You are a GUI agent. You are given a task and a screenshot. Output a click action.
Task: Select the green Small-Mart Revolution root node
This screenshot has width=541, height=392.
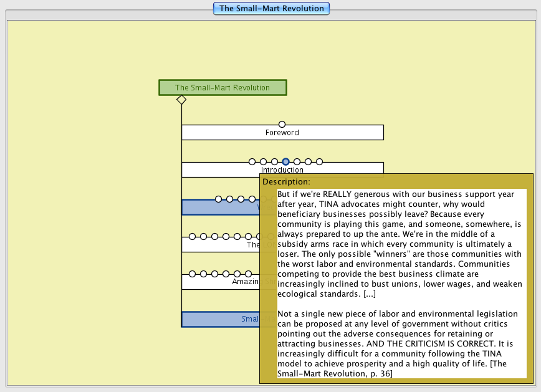223,88
